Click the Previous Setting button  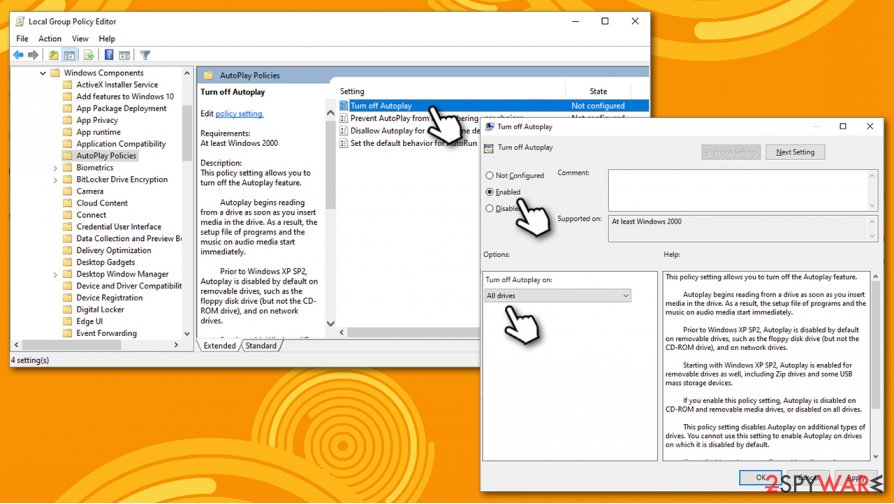tap(730, 152)
